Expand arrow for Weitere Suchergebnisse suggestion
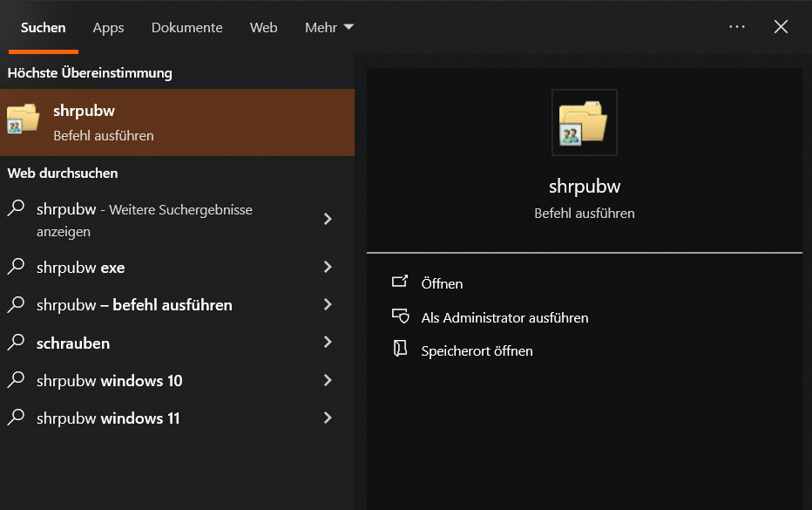Viewport: 812px width, 510px height. (328, 219)
